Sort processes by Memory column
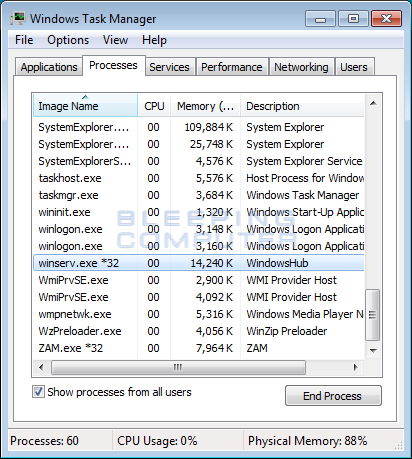 point(206,106)
